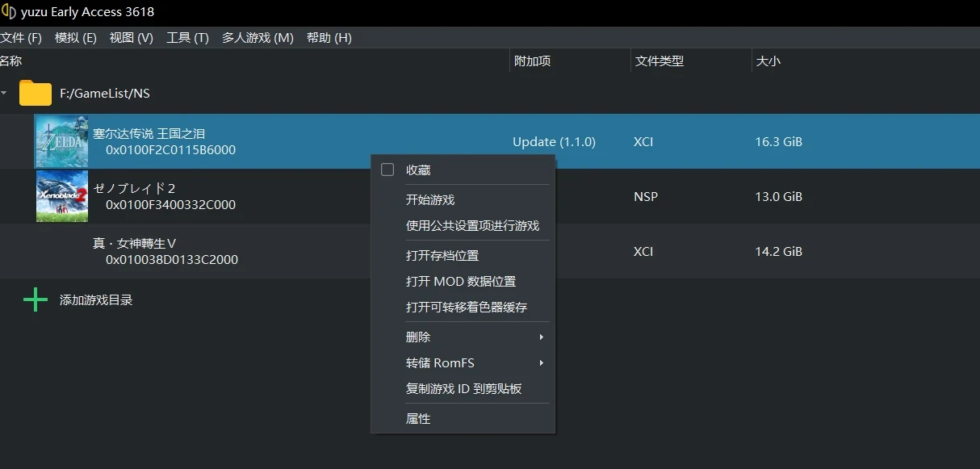Screen dimensions: 980x469
Task: Click the 13.0 GiB size cell
Action: [x=778, y=196]
